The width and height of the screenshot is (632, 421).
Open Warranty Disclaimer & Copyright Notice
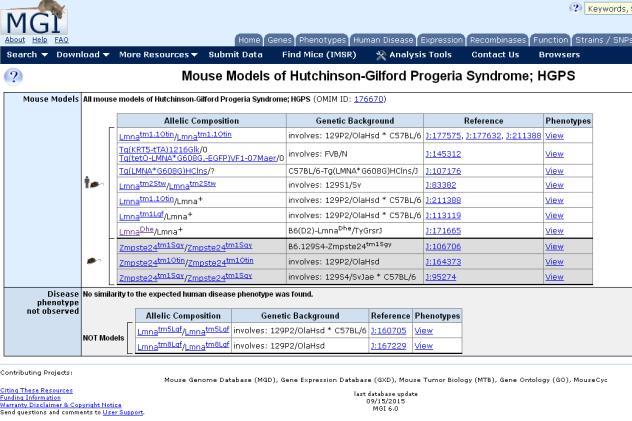coord(60,405)
